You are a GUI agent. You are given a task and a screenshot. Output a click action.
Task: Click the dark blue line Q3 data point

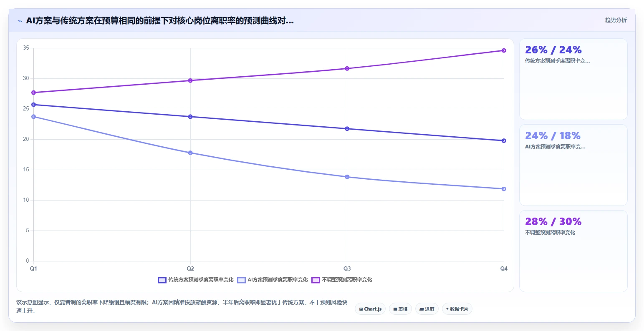[x=347, y=129]
